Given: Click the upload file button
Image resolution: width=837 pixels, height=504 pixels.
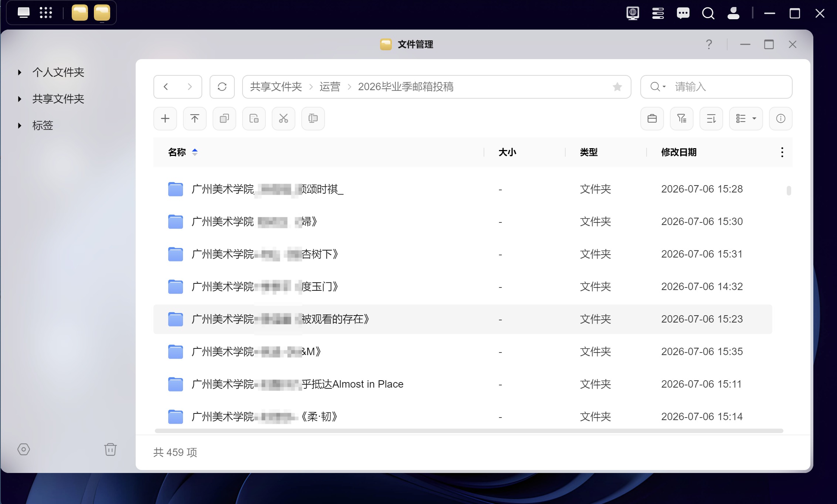Looking at the screenshot, I should pos(195,119).
